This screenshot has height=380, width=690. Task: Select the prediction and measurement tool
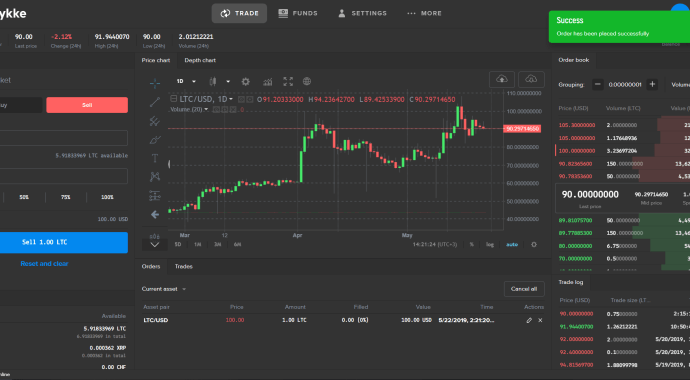pyautogui.click(x=155, y=195)
